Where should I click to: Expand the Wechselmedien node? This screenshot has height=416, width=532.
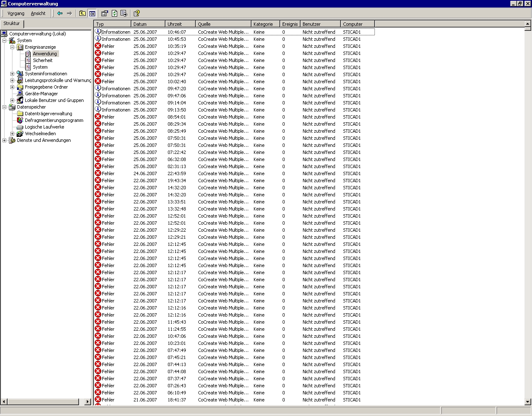tap(12, 134)
